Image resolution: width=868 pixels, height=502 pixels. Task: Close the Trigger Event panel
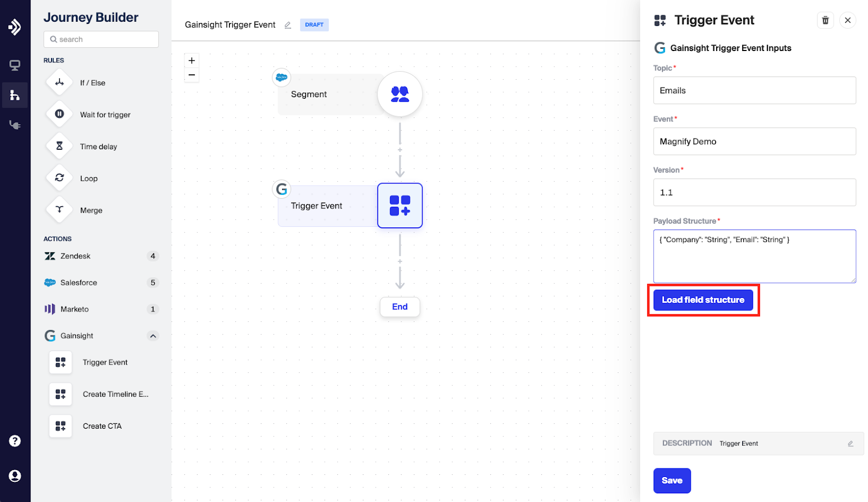point(847,21)
